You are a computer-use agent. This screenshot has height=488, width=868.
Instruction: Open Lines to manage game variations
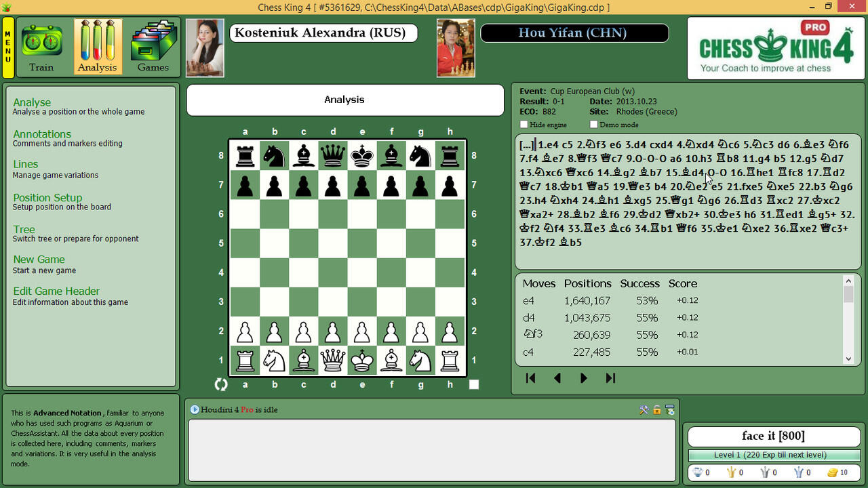point(26,164)
